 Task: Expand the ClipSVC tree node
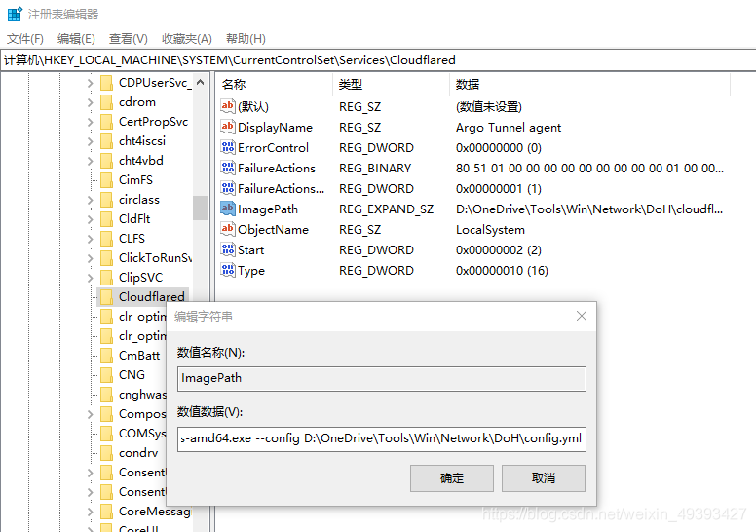coord(91,278)
